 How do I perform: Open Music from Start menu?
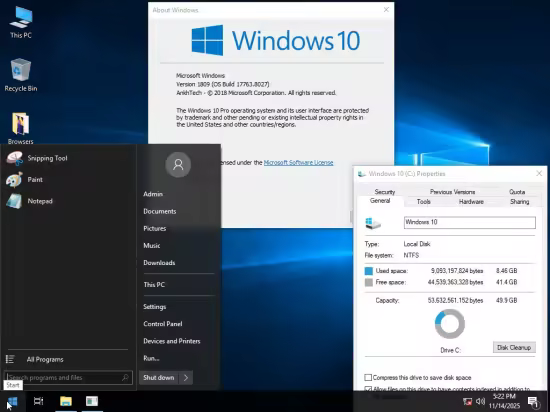(x=152, y=246)
